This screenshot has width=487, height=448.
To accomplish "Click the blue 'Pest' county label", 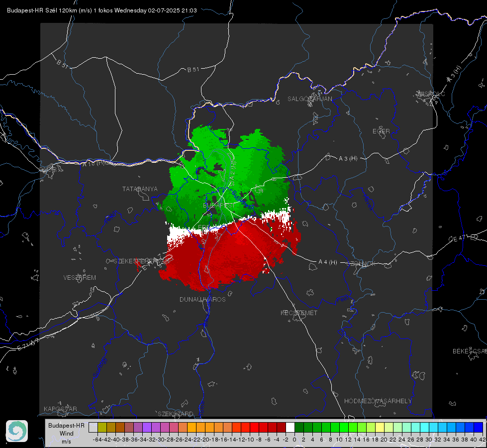I will point(342,300).
